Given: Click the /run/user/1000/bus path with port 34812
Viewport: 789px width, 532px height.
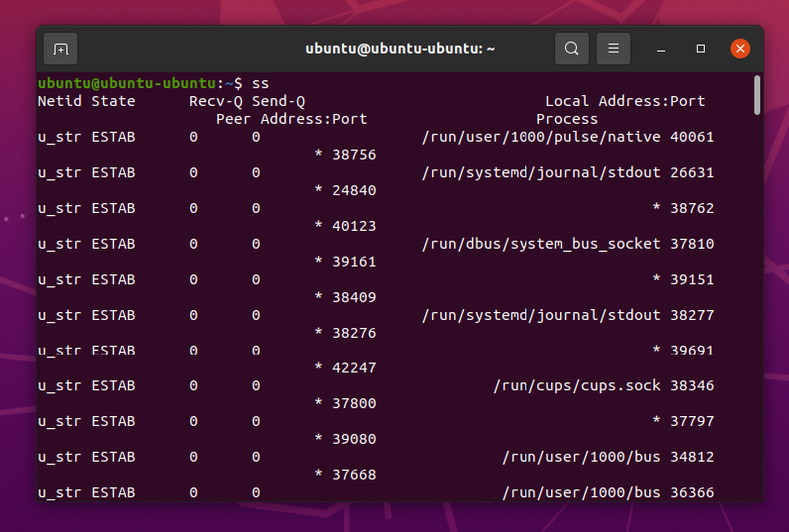Looking at the screenshot, I should [581, 457].
